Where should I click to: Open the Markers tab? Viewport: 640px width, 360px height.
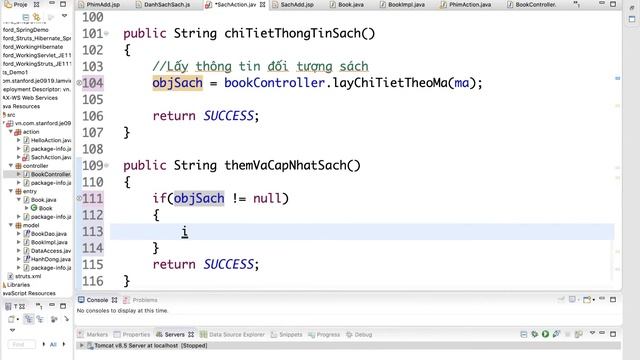pos(93,335)
